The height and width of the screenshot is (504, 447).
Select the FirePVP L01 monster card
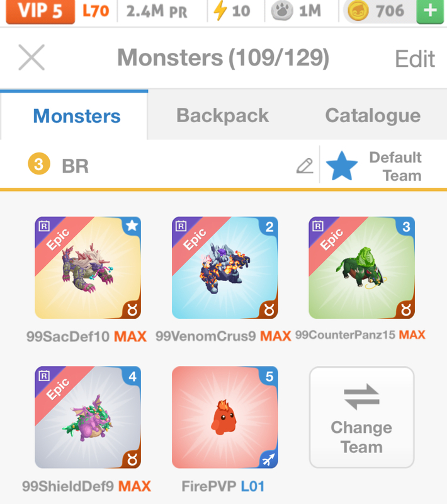pyautogui.click(x=225, y=417)
